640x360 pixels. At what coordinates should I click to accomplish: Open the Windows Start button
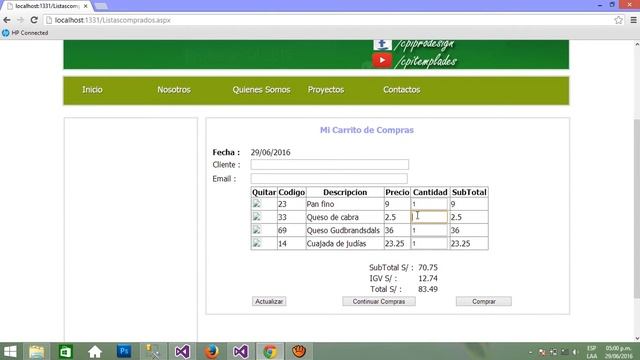click(x=10, y=351)
